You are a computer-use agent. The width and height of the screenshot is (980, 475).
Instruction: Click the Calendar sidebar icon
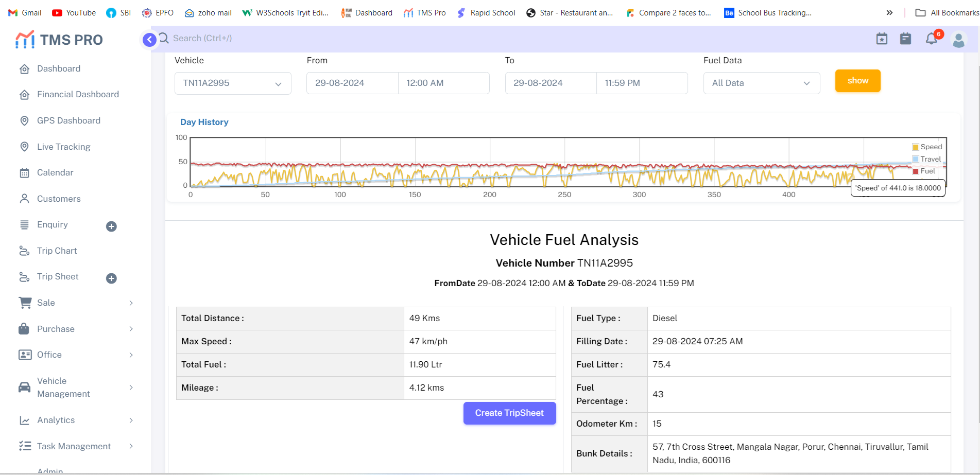pos(24,173)
